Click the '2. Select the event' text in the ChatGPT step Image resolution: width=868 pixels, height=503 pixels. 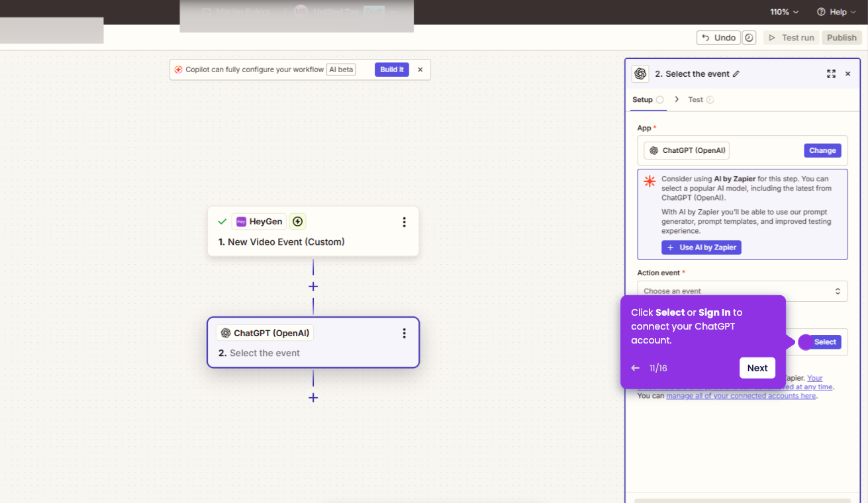click(259, 353)
